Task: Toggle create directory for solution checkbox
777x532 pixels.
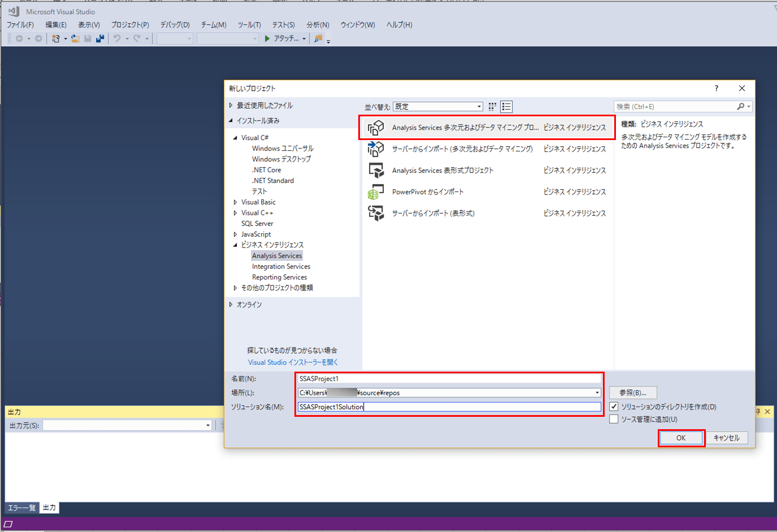Action: tap(614, 407)
